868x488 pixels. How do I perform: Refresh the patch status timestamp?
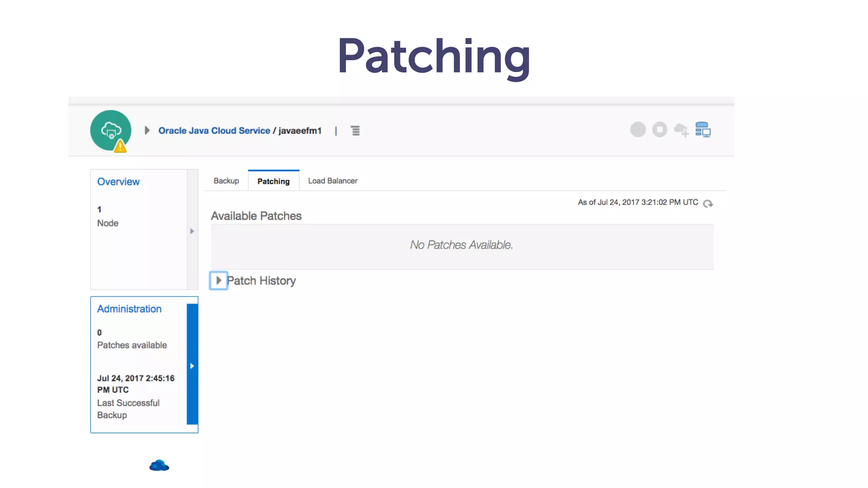pyautogui.click(x=708, y=204)
